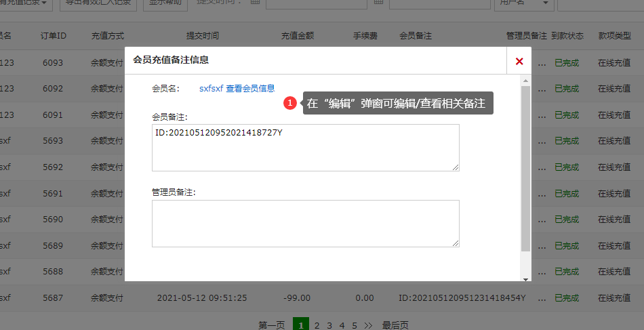Click the 管理员备注 column header

[x=527, y=36]
